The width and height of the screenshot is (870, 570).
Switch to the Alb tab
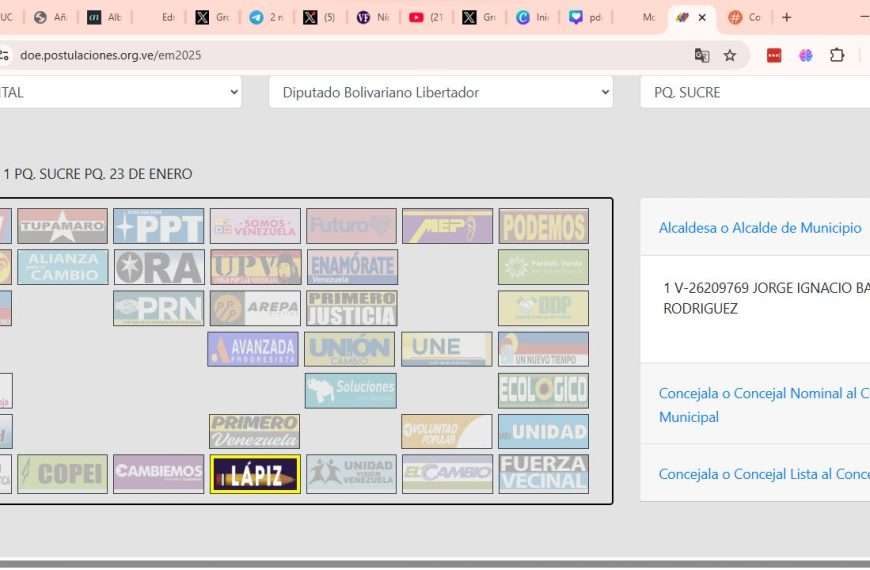pyautogui.click(x=105, y=17)
